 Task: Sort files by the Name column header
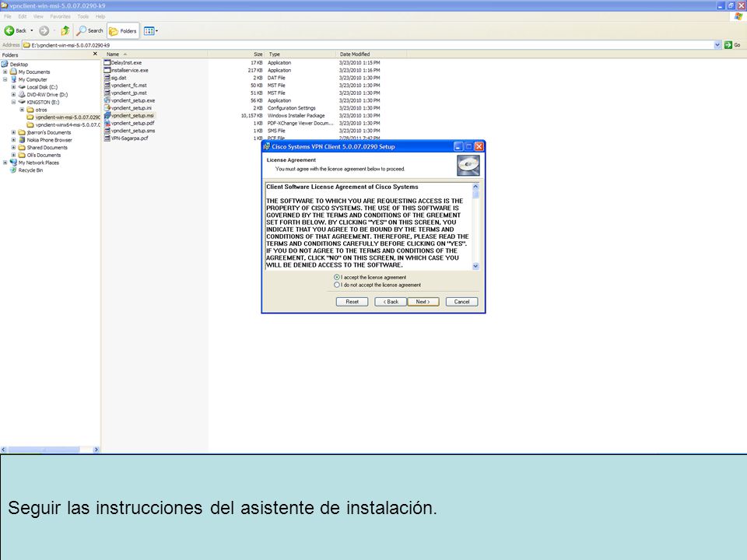155,54
